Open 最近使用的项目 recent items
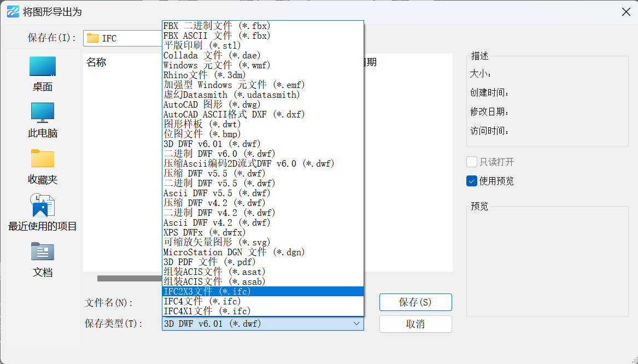The image size is (638, 364). [42, 213]
